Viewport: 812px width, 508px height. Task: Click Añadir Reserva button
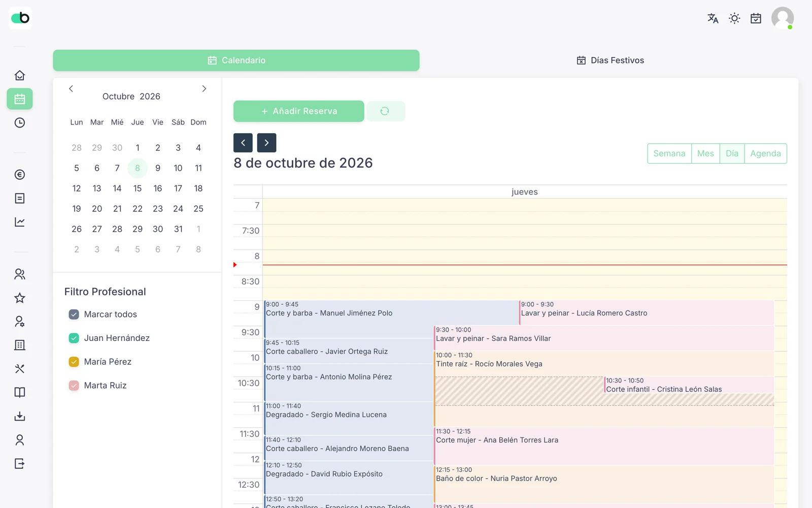tap(299, 111)
